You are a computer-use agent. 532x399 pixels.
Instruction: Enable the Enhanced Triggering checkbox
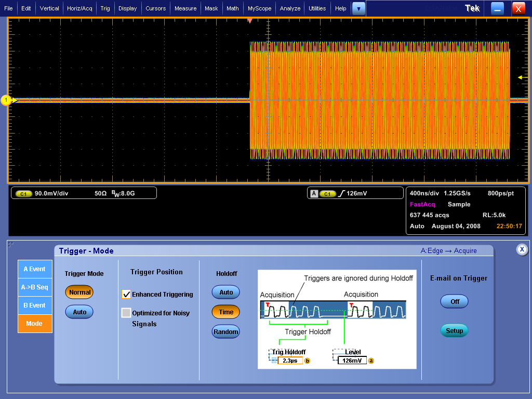[x=126, y=295]
